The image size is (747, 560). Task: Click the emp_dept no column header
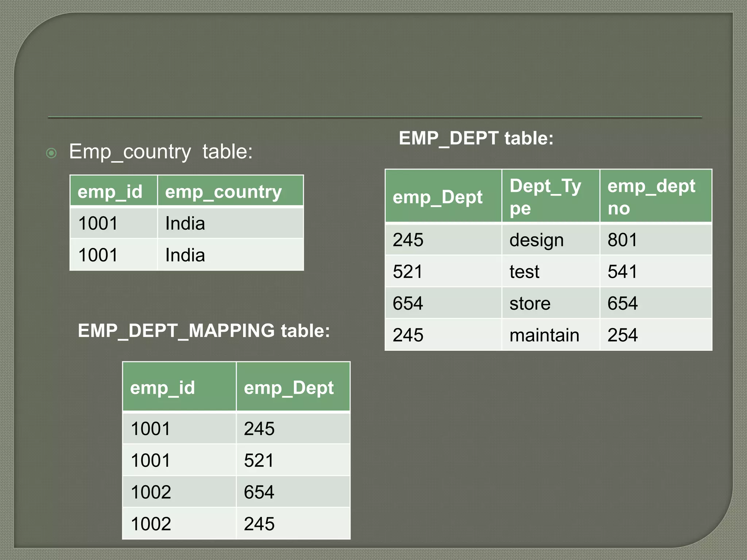tap(656, 196)
